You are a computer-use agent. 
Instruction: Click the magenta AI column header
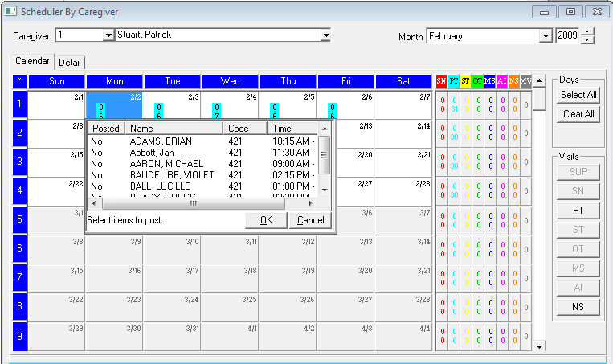[502, 81]
